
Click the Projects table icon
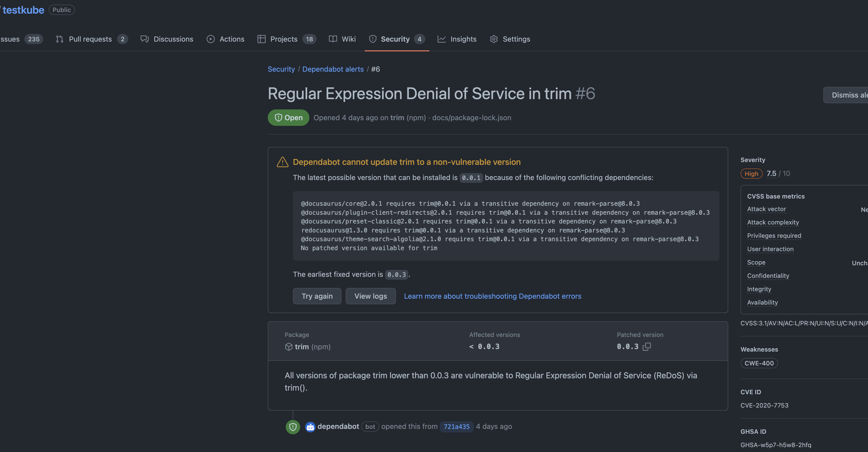pyautogui.click(x=262, y=39)
